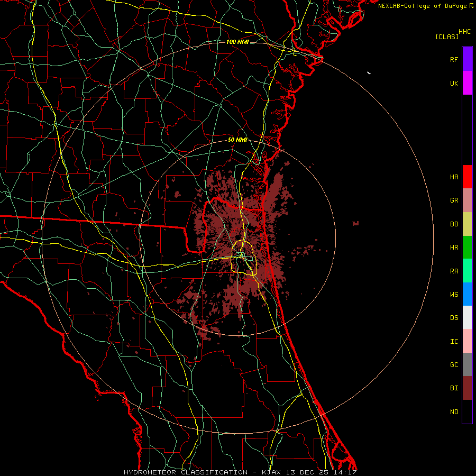476x476 pixels.
Task: Click the 'ND' legend label
Action: [x=454, y=412]
